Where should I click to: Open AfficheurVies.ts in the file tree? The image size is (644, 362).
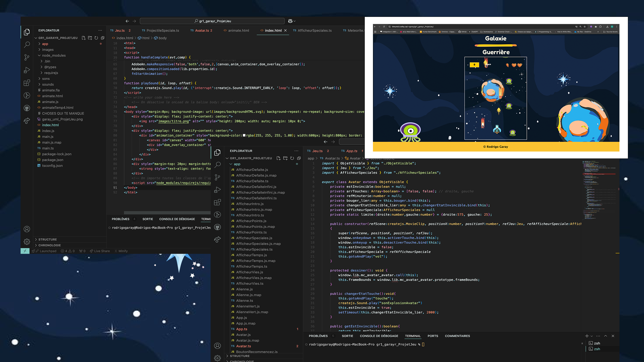(x=249, y=283)
